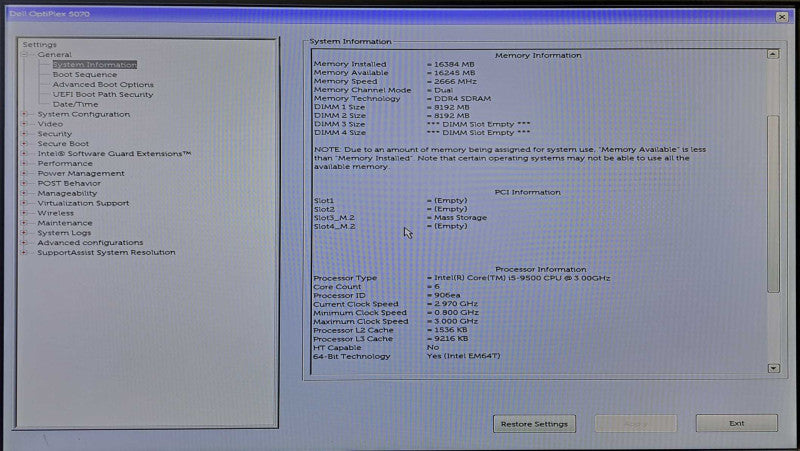This screenshot has width=800, height=451.
Task: Expand the Manageability node
Action: pyautogui.click(x=24, y=193)
